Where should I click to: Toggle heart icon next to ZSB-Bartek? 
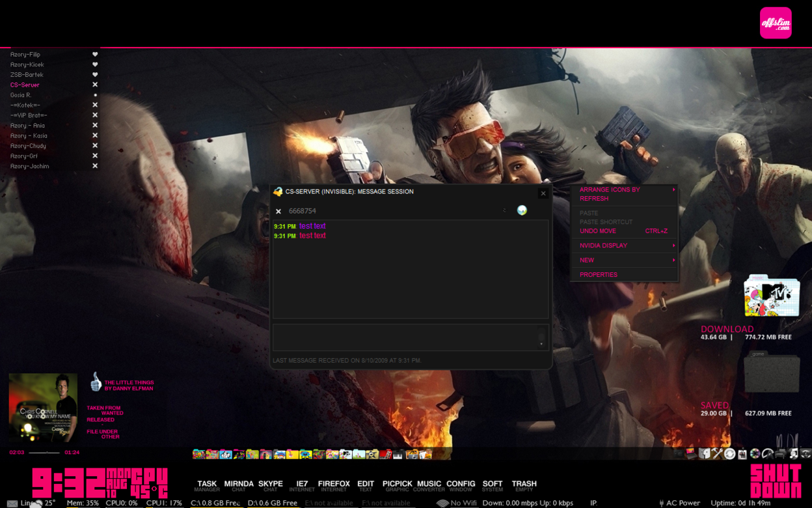(x=95, y=75)
